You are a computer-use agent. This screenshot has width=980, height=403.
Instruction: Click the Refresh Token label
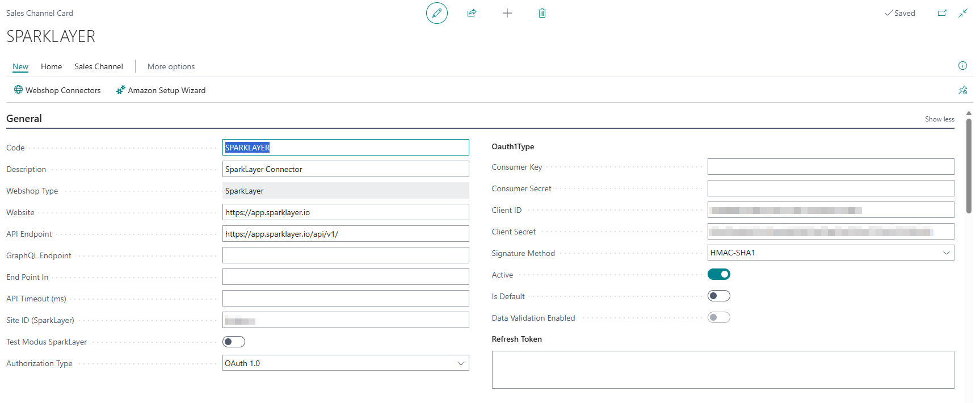(x=517, y=339)
